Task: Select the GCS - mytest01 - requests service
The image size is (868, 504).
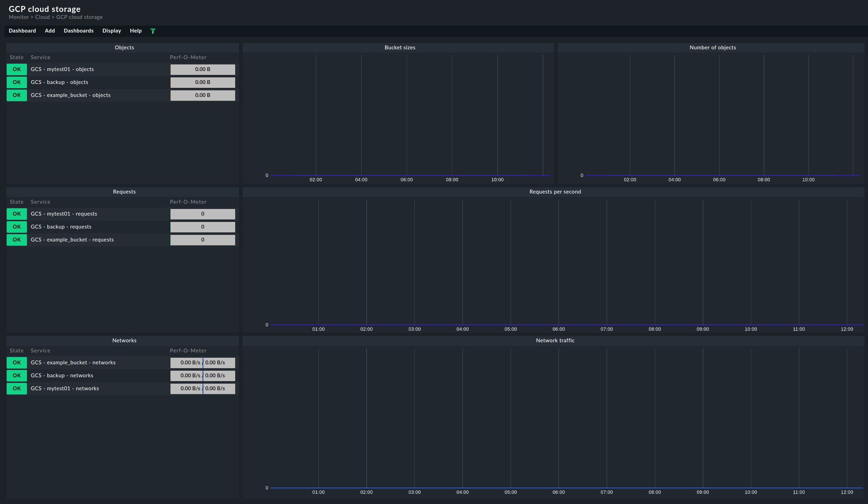Action: [64, 213]
